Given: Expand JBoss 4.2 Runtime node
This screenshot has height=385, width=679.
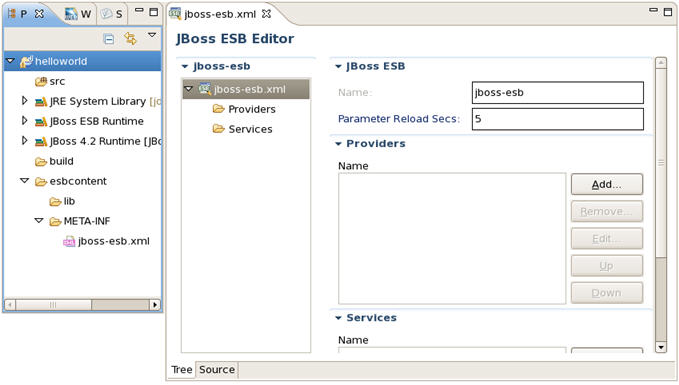Looking at the screenshot, I should (x=25, y=141).
